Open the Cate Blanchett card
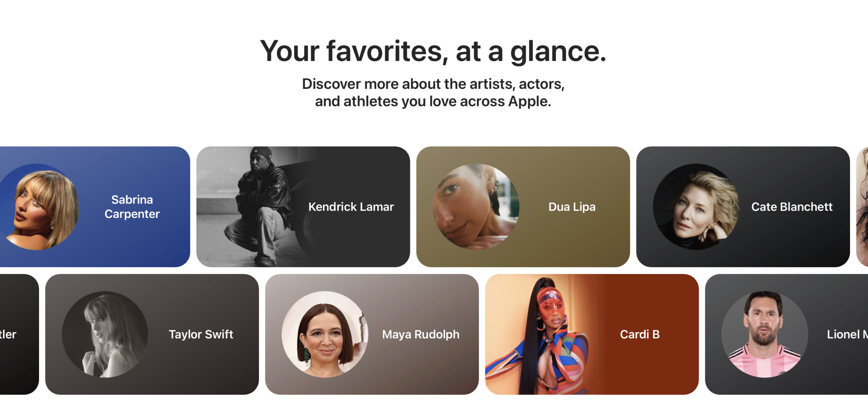The image size is (868, 400). point(743,206)
